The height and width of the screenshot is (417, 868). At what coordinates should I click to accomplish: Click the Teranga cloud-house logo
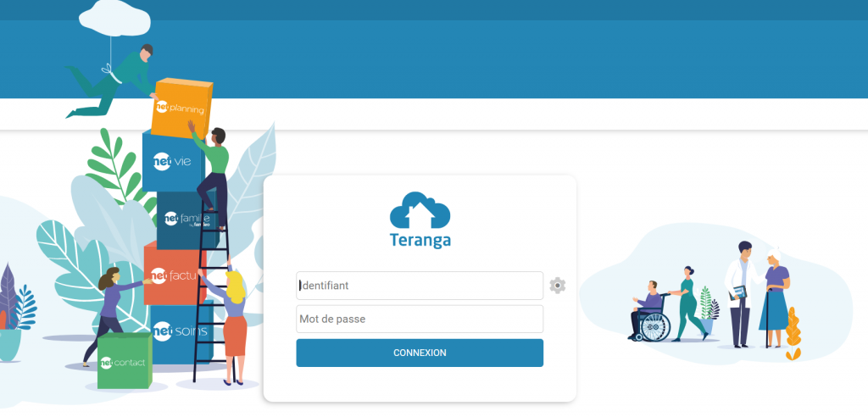point(420,209)
